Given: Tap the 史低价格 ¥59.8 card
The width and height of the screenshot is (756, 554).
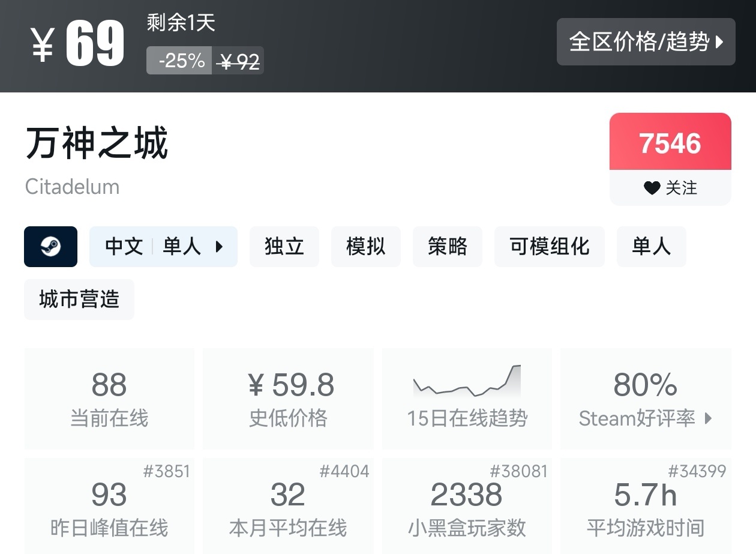Looking at the screenshot, I should [288, 399].
